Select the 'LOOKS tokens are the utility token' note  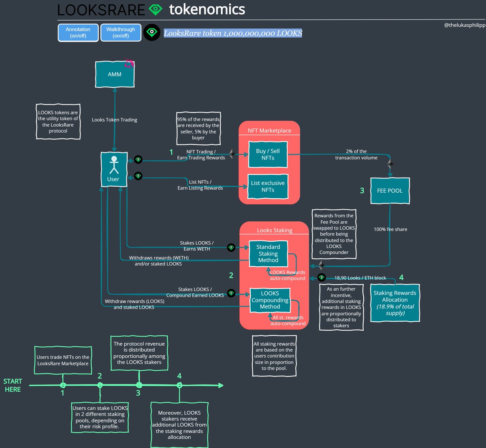[x=58, y=122]
